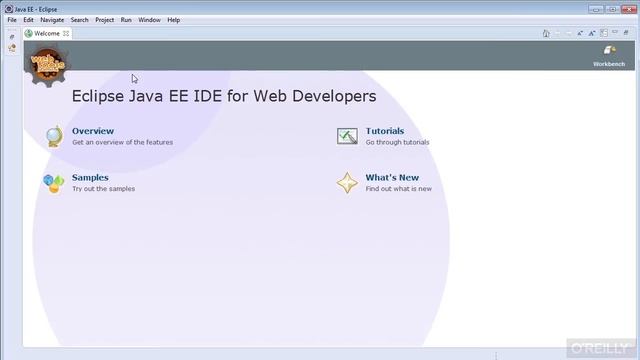Click the Workbench label
This screenshot has width=640, height=360.
pyautogui.click(x=609, y=64)
